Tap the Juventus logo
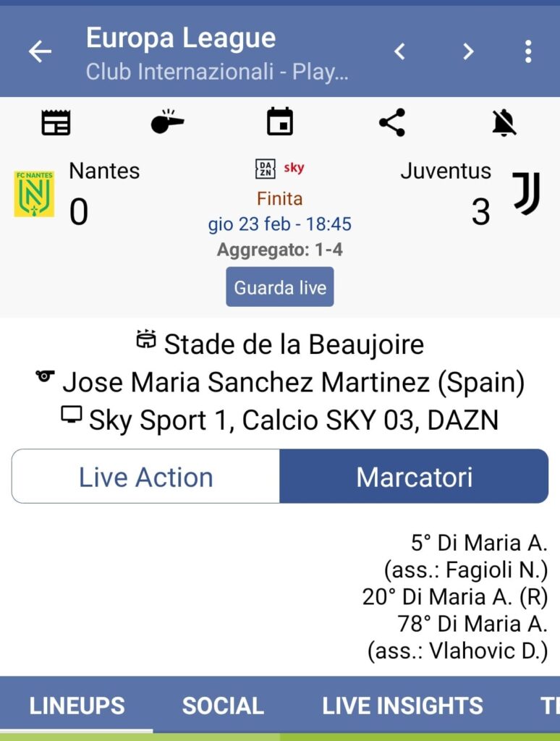The width and height of the screenshot is (560, 741). [x=526, y=193]
